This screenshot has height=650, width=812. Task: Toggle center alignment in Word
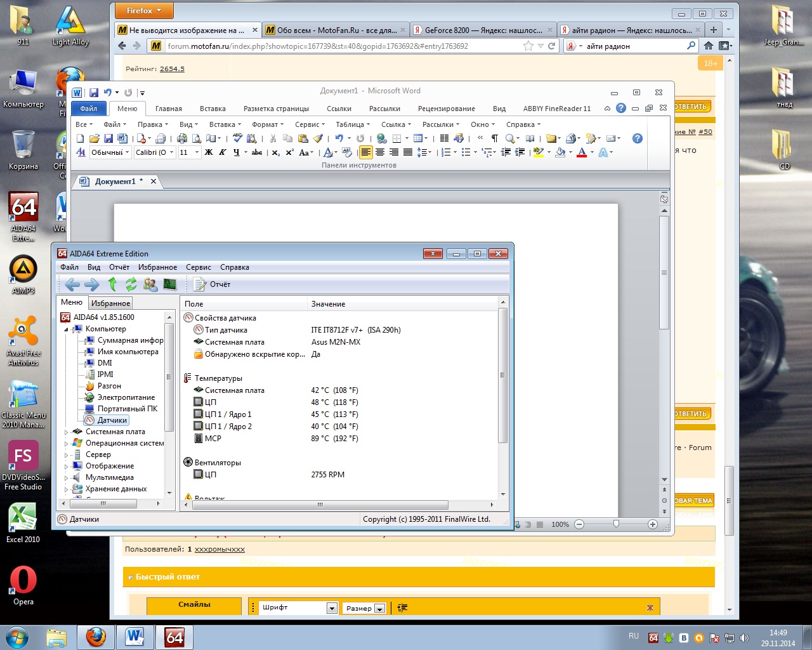click(380, 152)
